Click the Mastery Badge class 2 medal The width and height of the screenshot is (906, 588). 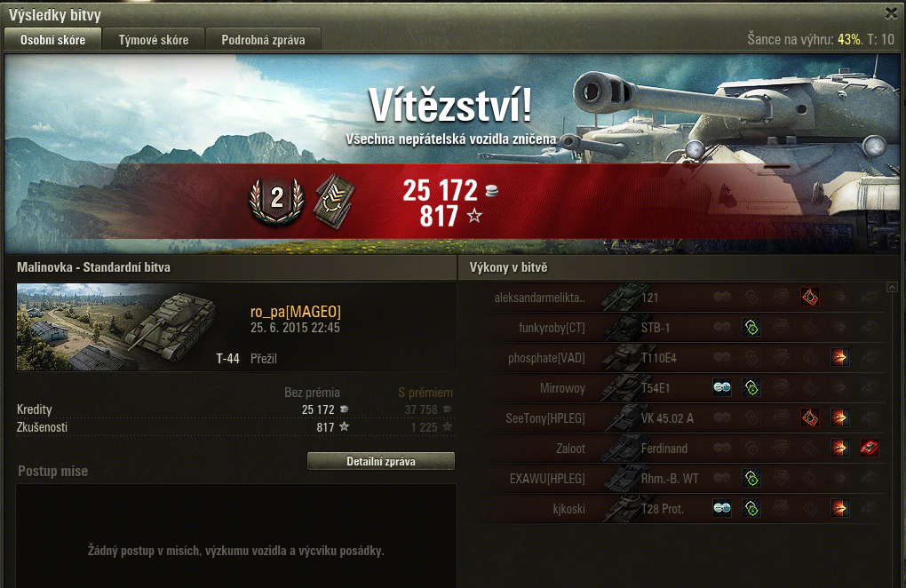[277, 200]
